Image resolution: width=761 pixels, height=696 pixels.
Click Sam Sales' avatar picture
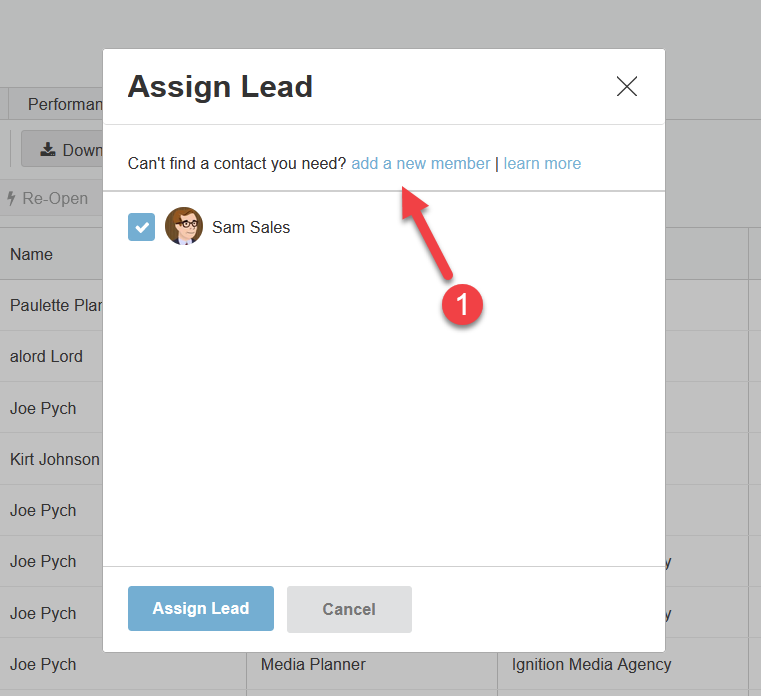click(184, 227)
